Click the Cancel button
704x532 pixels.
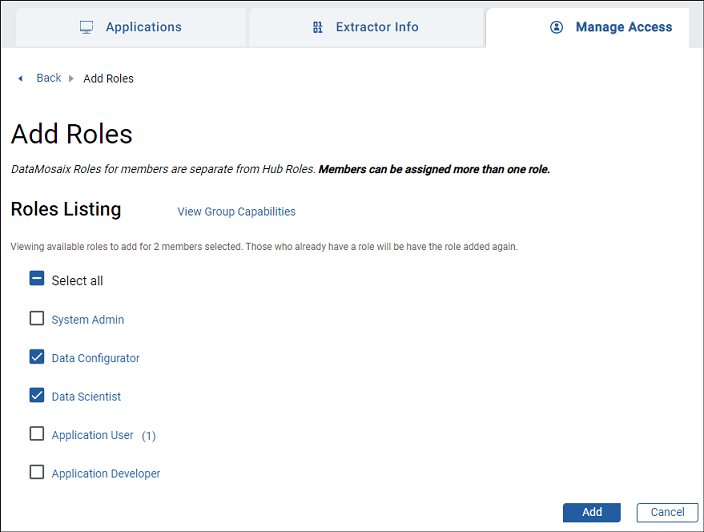pyautogui.click(x=667, y=512)
